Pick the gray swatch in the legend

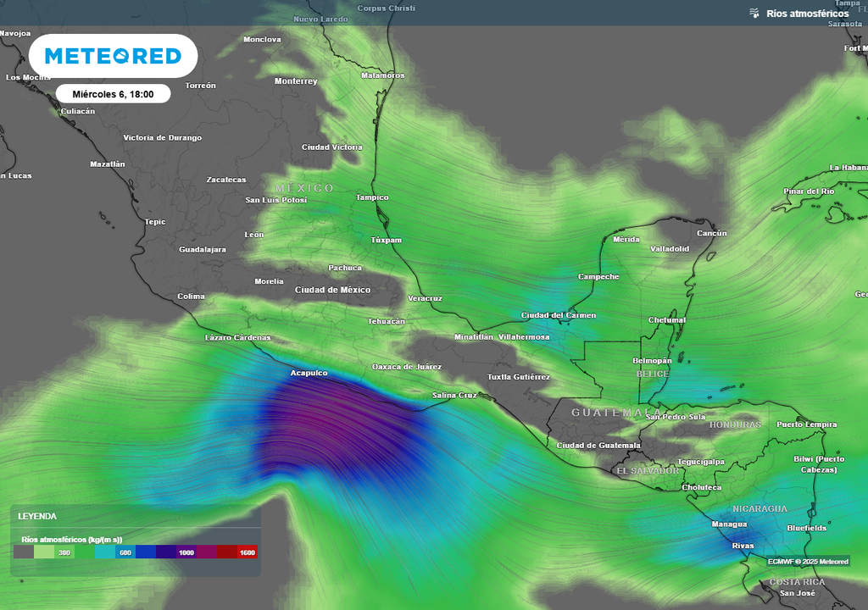pos(24,552)
